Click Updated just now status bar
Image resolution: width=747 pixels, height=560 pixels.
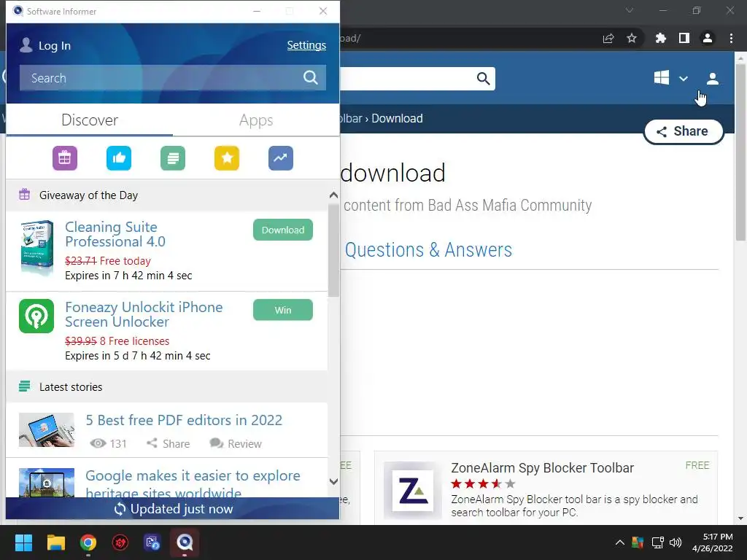click(172, 509)
